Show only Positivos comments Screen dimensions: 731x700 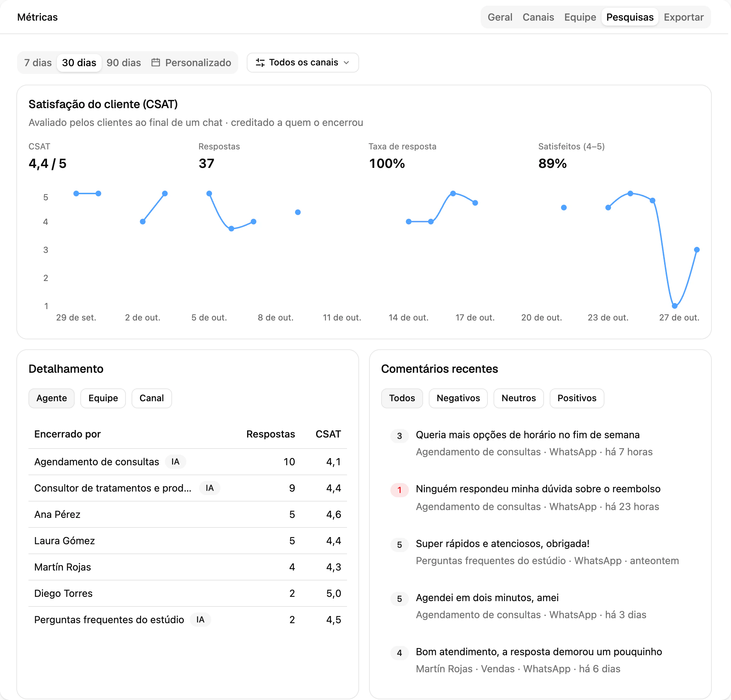577,398
